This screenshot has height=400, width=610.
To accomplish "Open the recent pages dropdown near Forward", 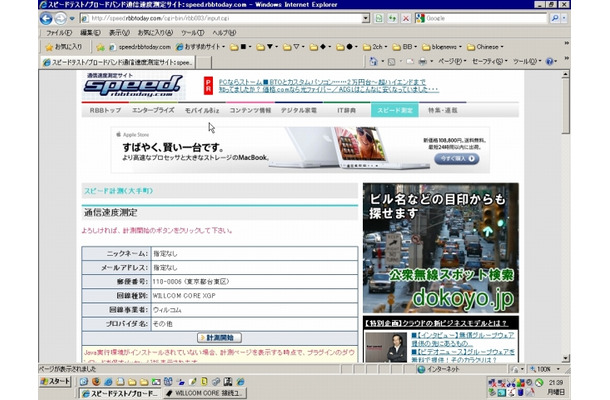I will click(x=72, y=18).
